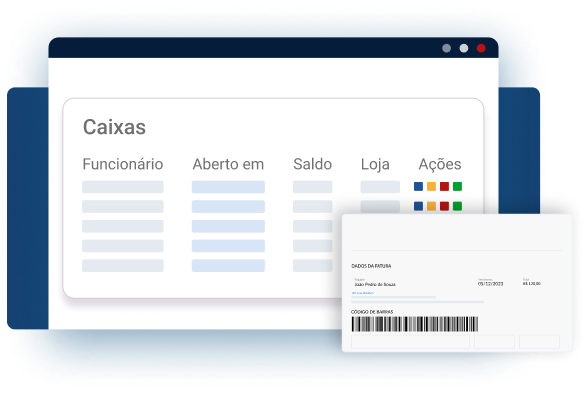Click the gray dot in the window title bar

coord(446,48)
